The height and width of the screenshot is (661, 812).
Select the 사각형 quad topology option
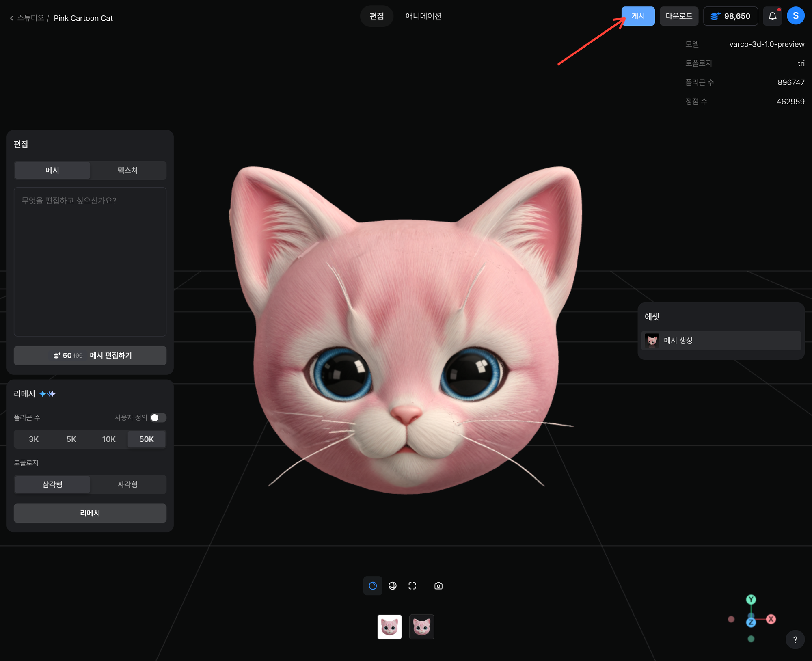click(127, 484)
